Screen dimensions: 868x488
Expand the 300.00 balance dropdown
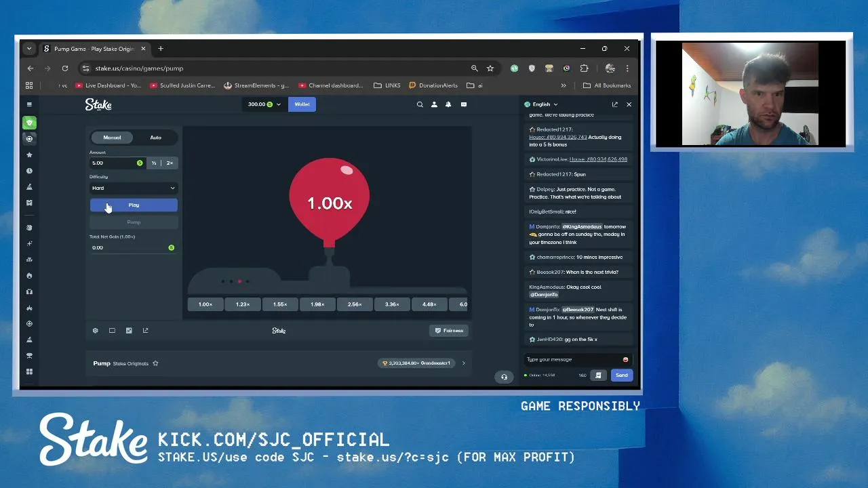click(264, 104)
